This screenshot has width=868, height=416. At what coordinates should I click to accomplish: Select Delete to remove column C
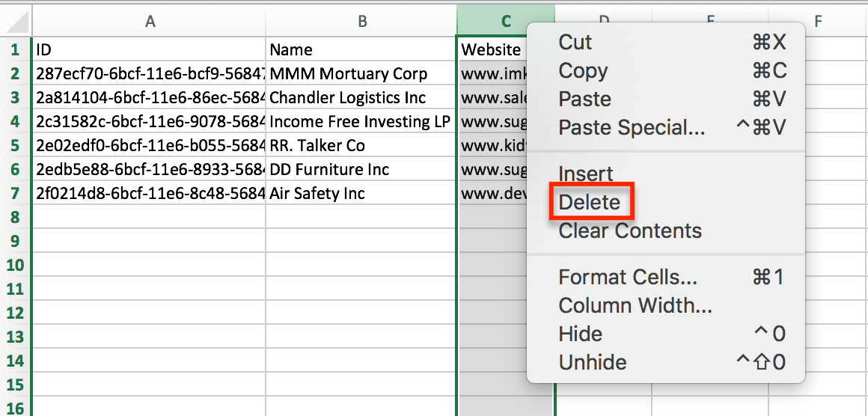pyautogui.click(x=665, y=203)
